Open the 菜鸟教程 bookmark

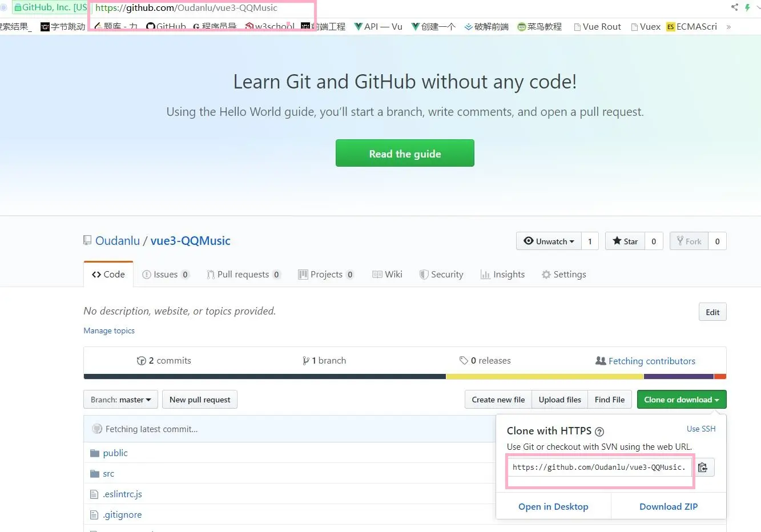point(539,27)
